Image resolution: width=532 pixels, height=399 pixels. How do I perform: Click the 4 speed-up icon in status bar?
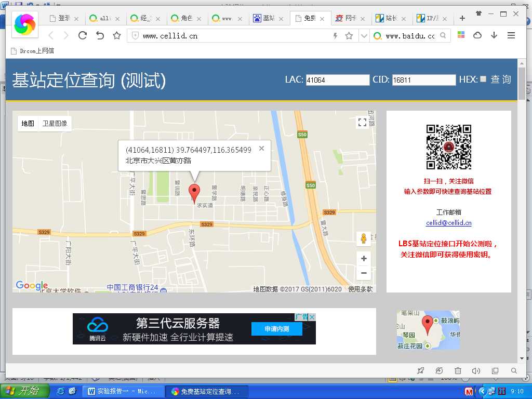439,370
